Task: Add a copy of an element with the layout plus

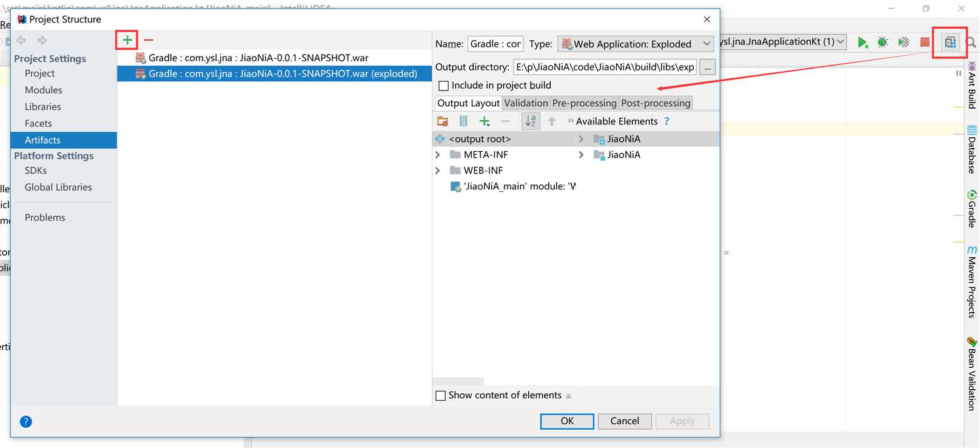Action: click(x=485, y=121)
